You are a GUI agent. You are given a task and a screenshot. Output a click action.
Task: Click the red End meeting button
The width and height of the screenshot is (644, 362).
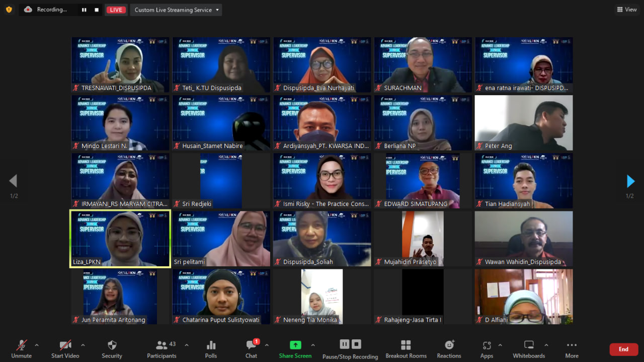click(623, 349)
